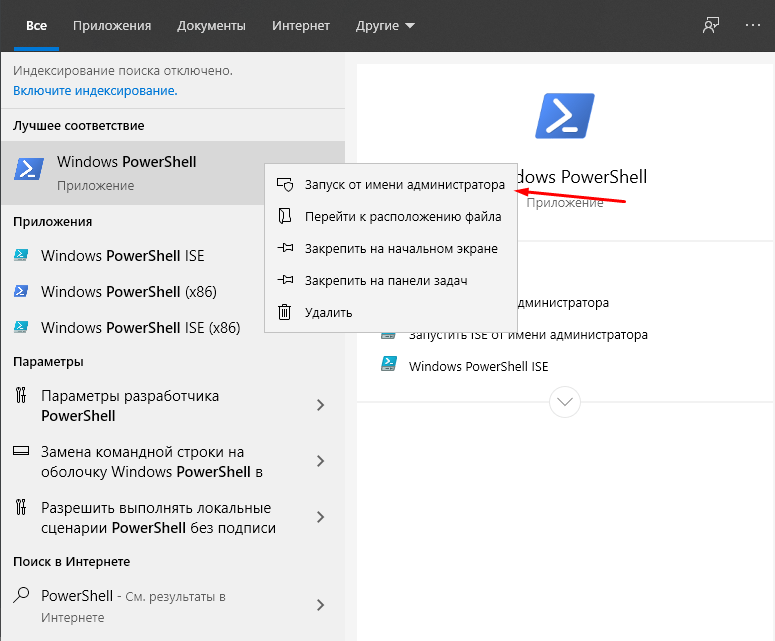Viewport: 775px width, 641px height.
Task: Expand arrow for Замена командной строки
Action: [320, 461]
